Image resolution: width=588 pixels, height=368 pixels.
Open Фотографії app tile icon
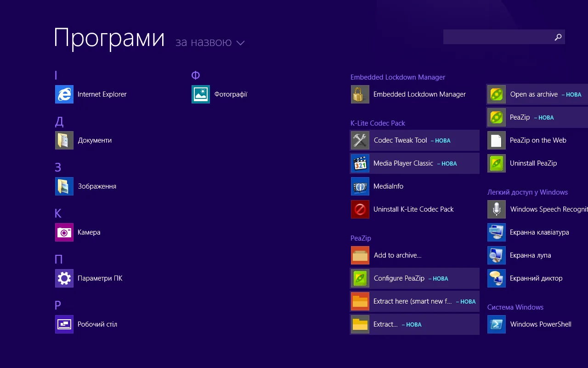201,94
